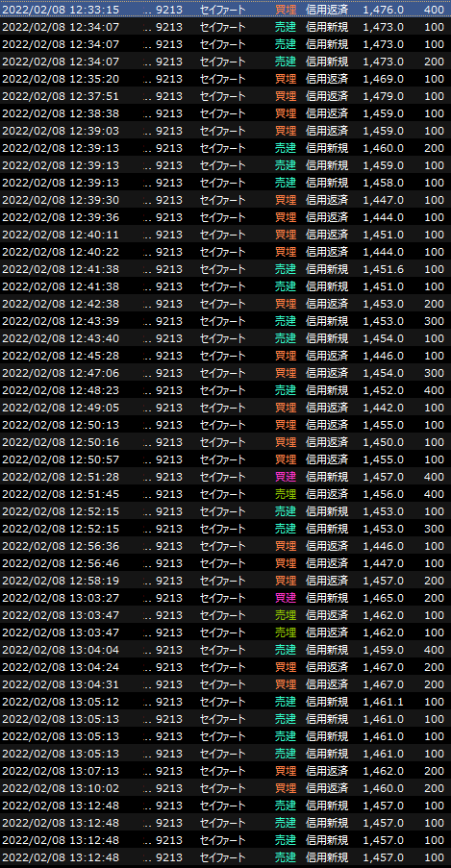Viewport: 451px width, 868px height.
Task: Click the price 1,461.1
Action: (x=384, y=702)
